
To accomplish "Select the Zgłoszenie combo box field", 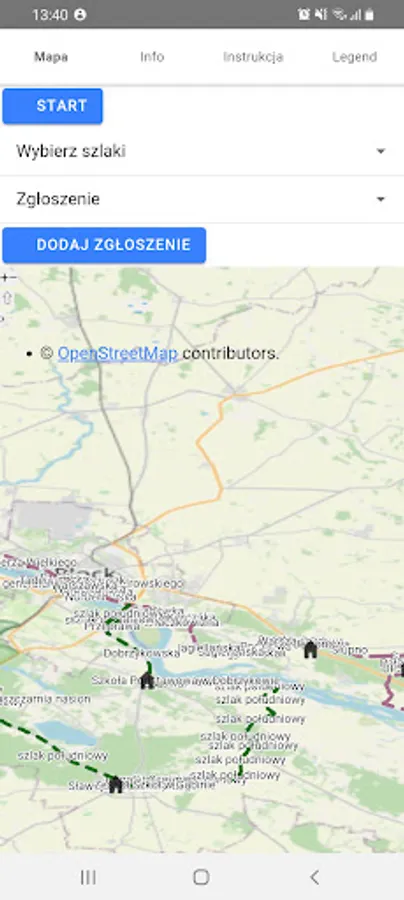I will [x=202, y=199].
